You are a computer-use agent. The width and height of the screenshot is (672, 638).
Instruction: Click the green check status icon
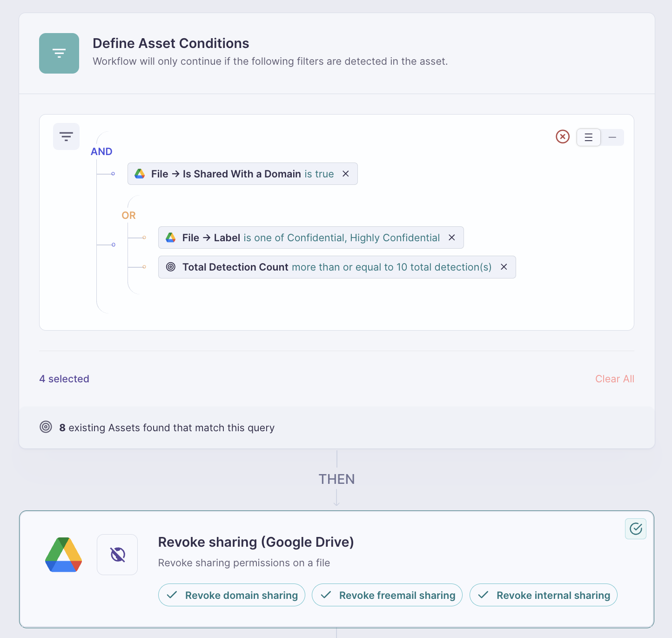coord(636,529)
